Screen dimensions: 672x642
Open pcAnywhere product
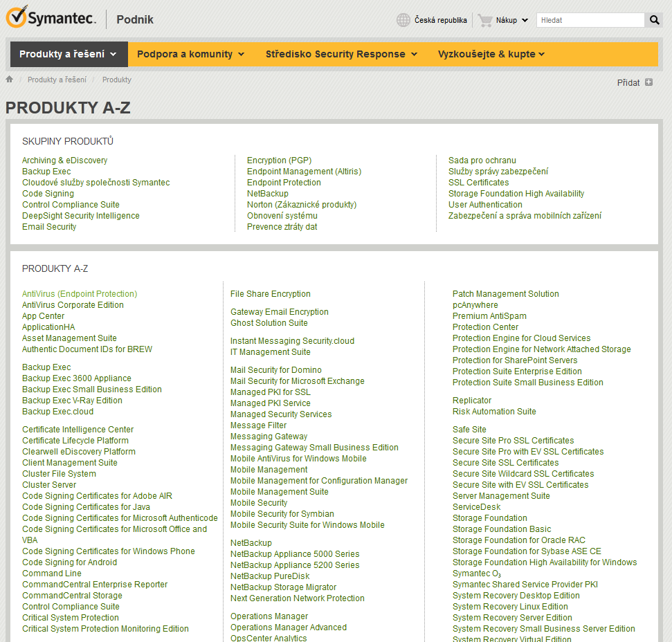pyautogui.click(x=475, y=305)
